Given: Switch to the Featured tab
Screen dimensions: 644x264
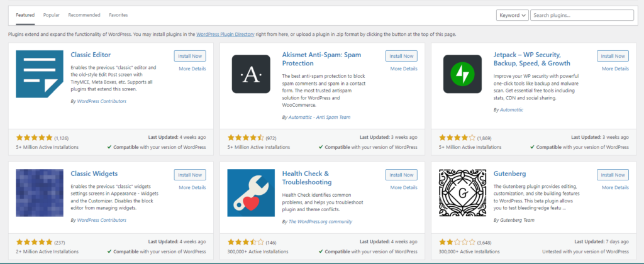Looking at the screenshot, I should [x=25, y=15].
